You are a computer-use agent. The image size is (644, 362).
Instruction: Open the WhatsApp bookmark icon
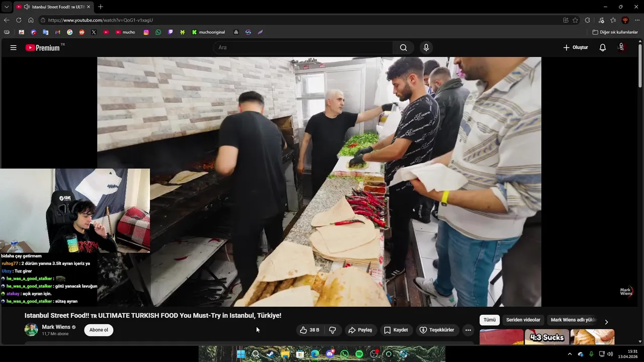click(x=158, y=32)
